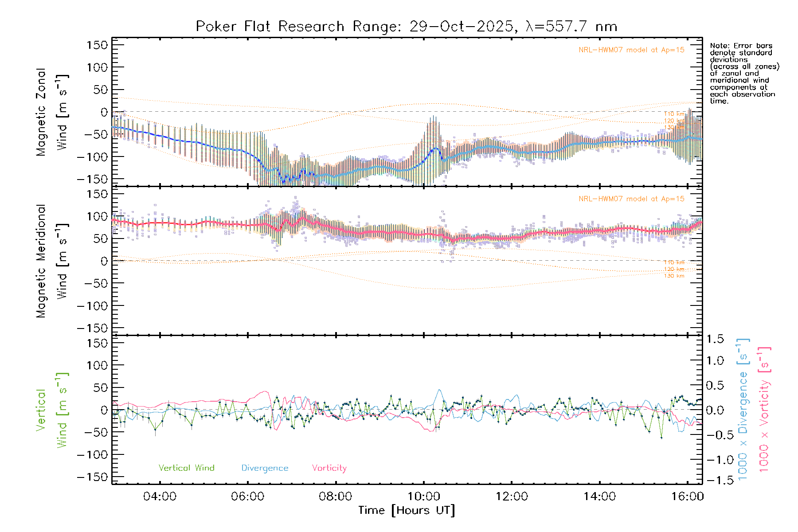Click NRL-HWM07 model label in meridional panel
The image size is (798, 532).
click(631, 199)
